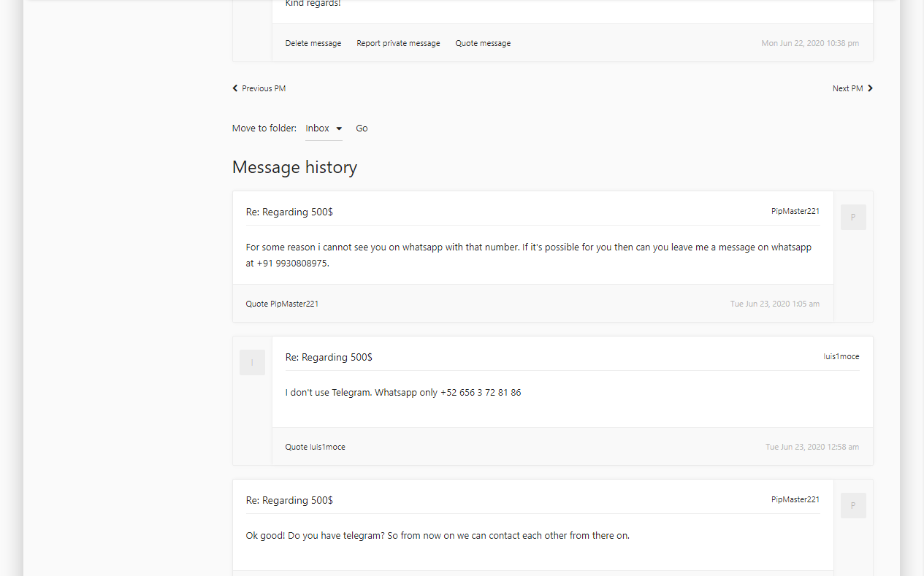Click the Previous PM left chevron icon
This screenshot has width=924, height=576.
point(235,88)
